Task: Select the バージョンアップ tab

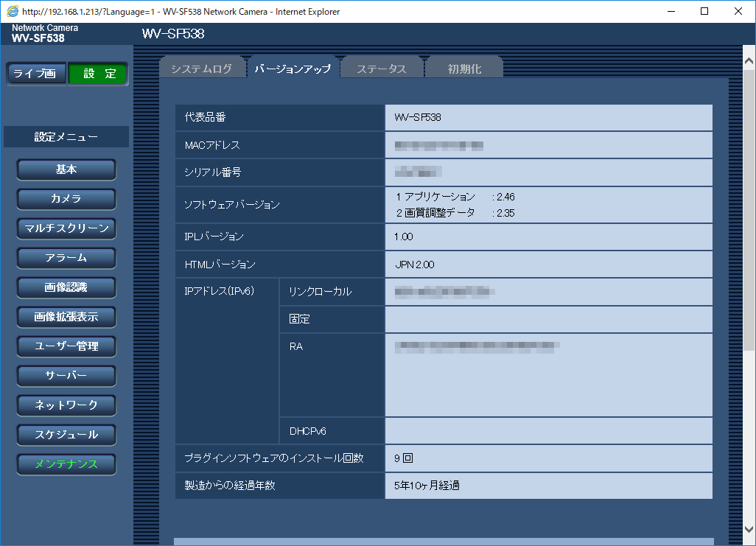Action: [x=293, y=69]
